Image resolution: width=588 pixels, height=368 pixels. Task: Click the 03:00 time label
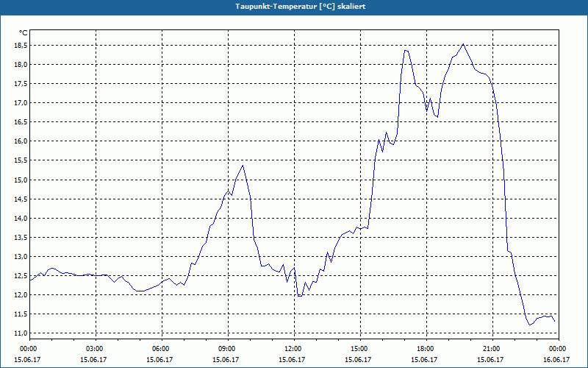point(96,349)
